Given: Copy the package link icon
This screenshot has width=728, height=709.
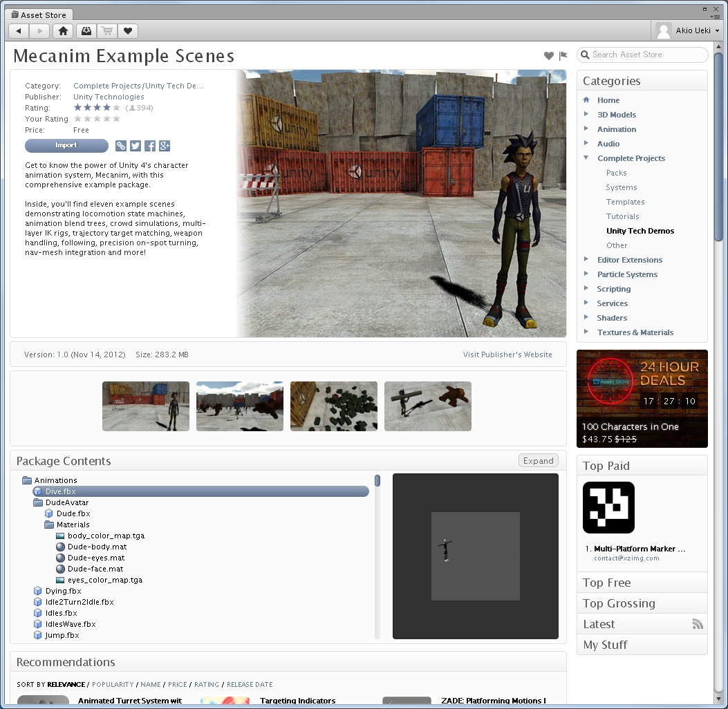Looking at the screenshot, I should tap(121, 146).
